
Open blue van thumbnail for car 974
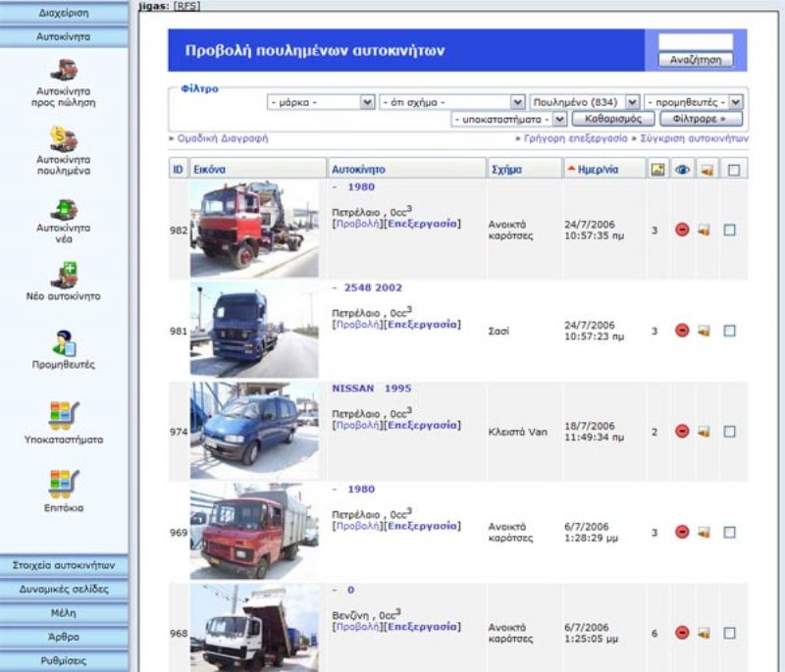[254, 431]
